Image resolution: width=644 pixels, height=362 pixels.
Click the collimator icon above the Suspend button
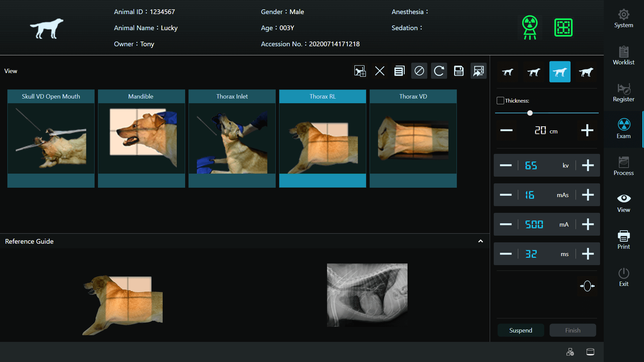tap(587, 286)
